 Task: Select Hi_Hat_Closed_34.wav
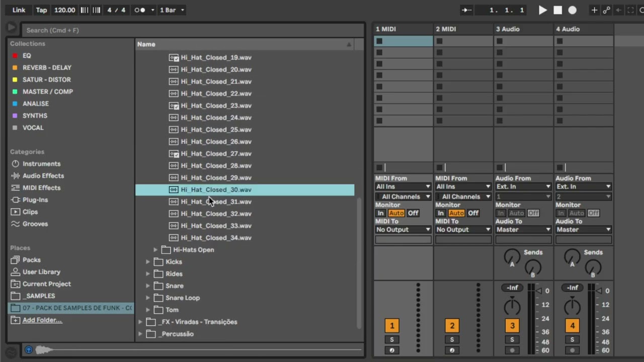(x=216, y=238)
